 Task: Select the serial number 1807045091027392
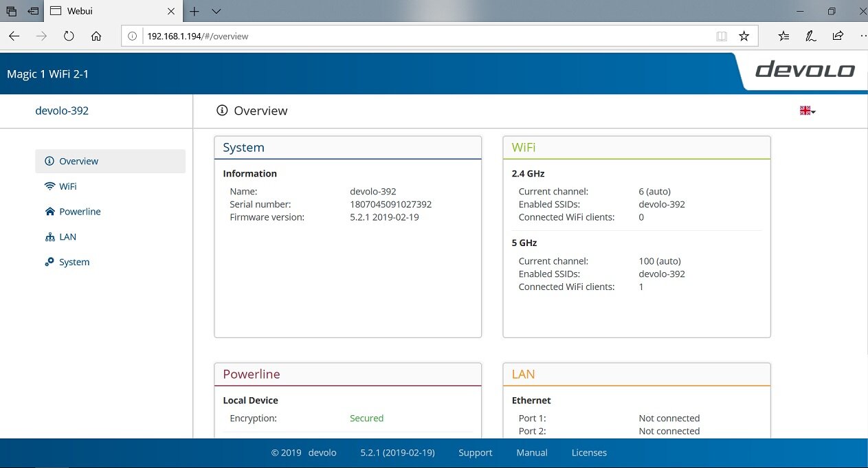(x=390, y=205)
